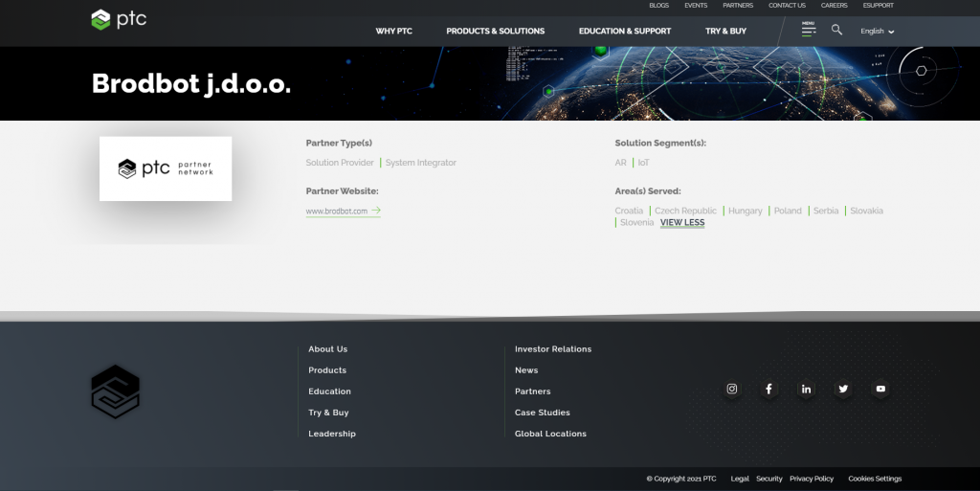Visit www.brodbot.com partner website
Screen dimensions: 980x491
pos(344,212)
